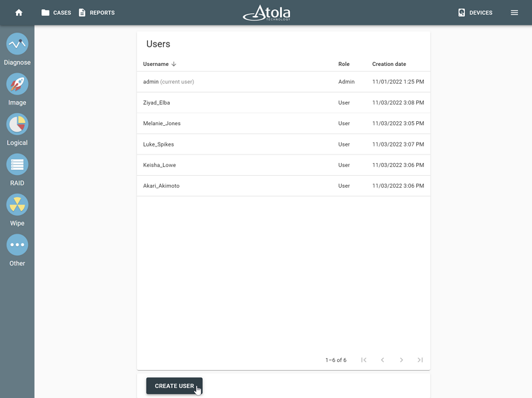
Task: Open the Other three-dots icon
Action: click(17, 245)
